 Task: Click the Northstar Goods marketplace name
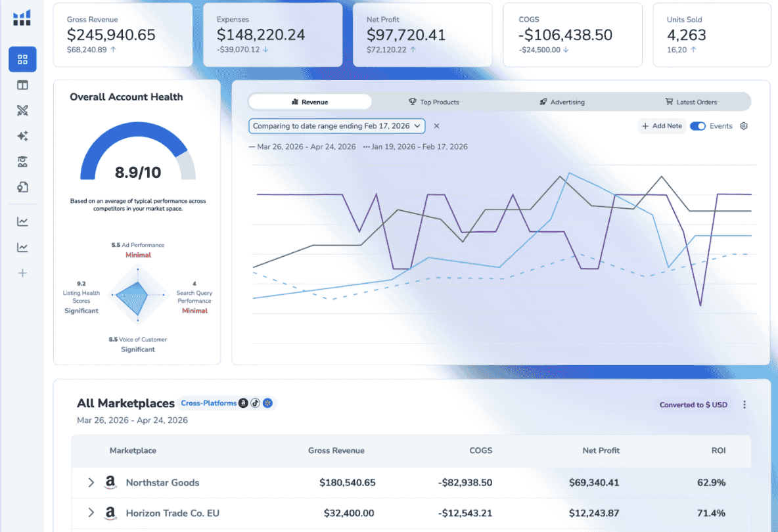[163, 483]
